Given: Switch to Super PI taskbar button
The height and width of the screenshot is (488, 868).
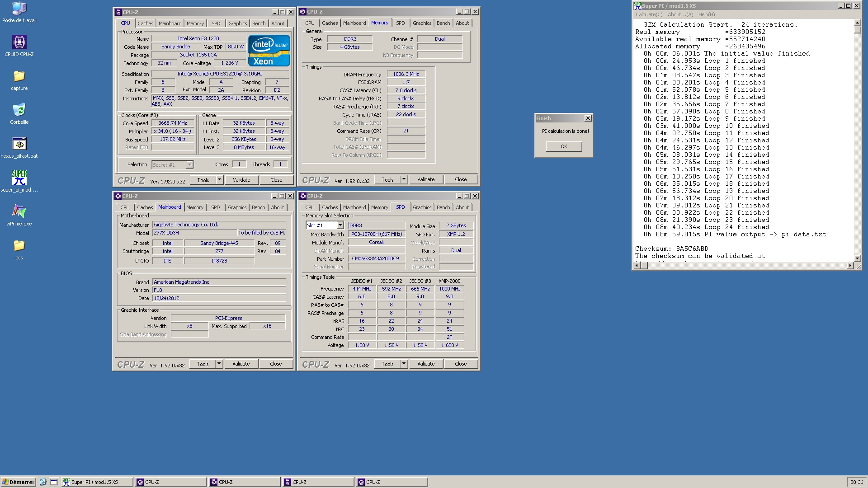Looking at the screenshot, I should (x=97, y=482).
